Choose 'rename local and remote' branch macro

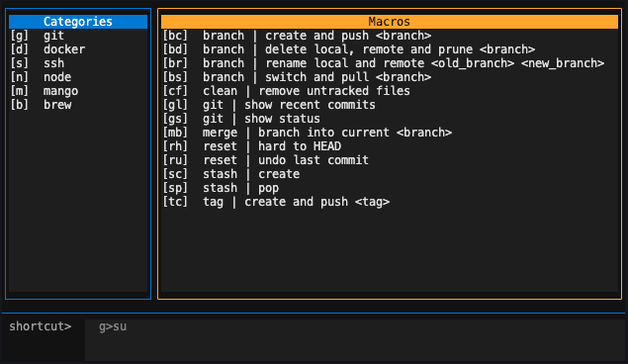click(390, 63)
